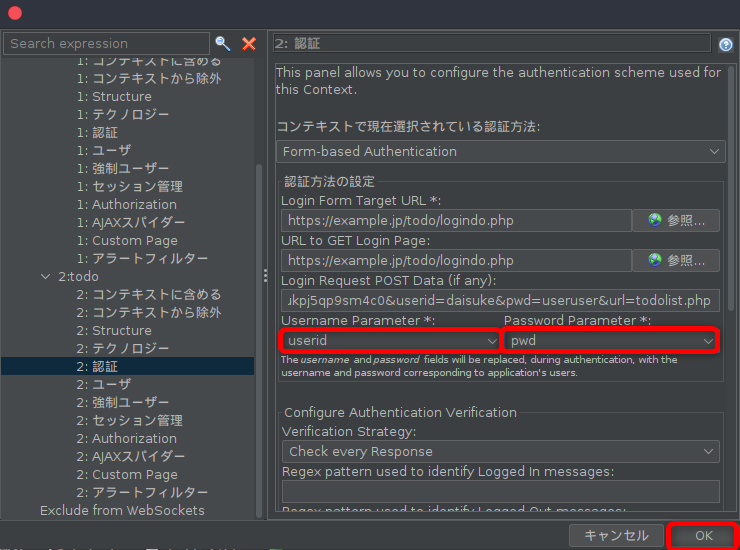Click the Login Request POST Data field
740x550 pixels.
point(500,300)
